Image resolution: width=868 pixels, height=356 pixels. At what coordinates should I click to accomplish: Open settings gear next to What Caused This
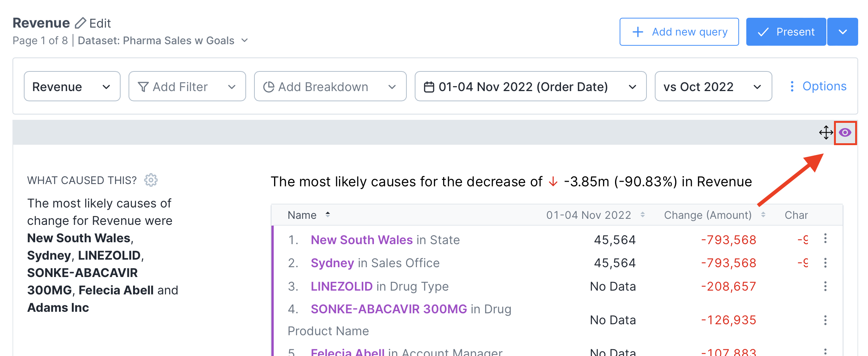point(151,180)
